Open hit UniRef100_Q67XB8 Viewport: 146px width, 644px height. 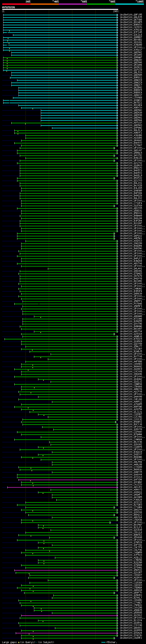tap(131, 20)
